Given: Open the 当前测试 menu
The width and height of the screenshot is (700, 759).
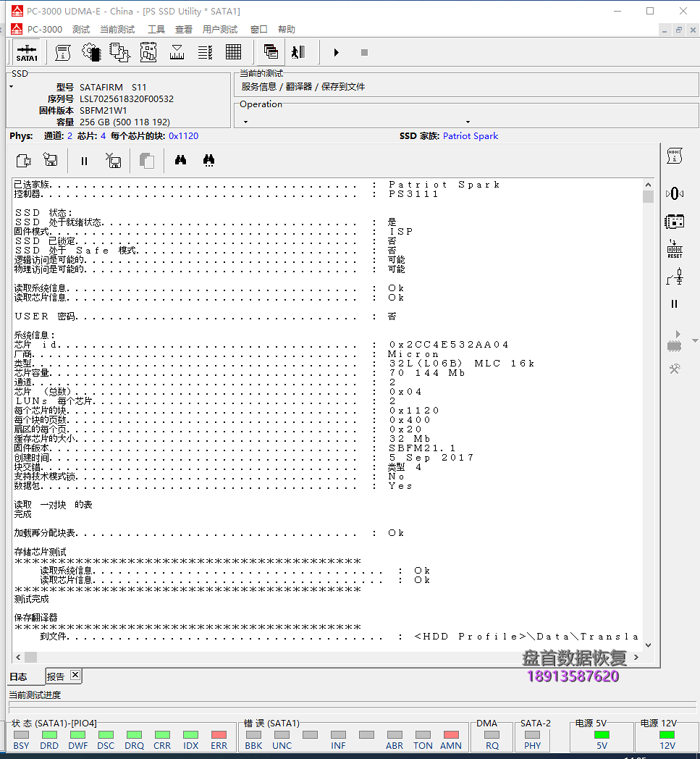Looking at the screenshot, I should (117, 30).
